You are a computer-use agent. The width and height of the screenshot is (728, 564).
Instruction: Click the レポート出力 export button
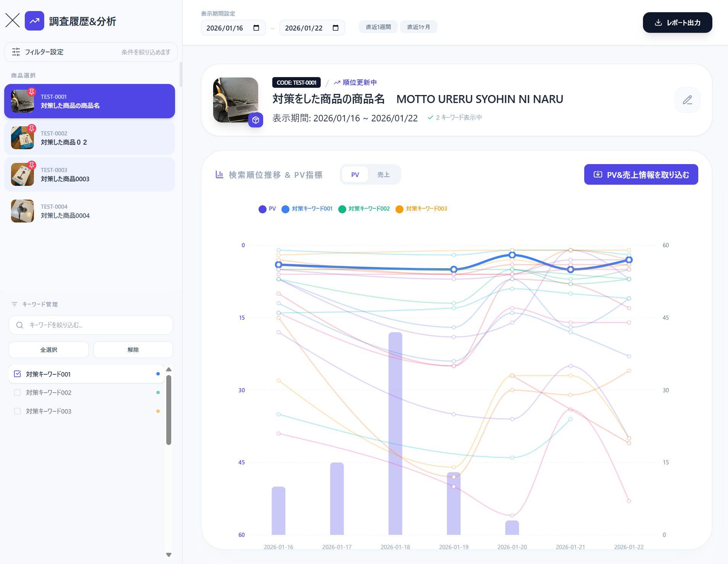point(677,23)
